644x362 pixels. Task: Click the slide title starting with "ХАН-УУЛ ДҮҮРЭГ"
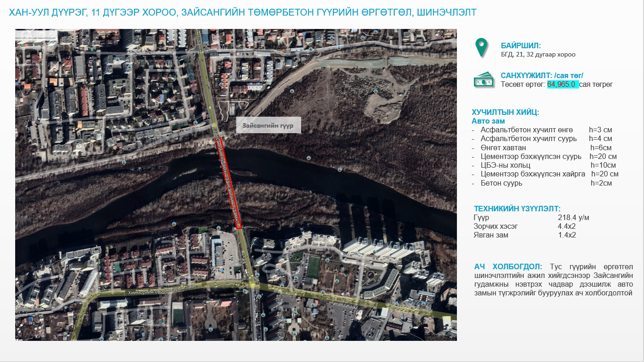click(x=243, y=12)
